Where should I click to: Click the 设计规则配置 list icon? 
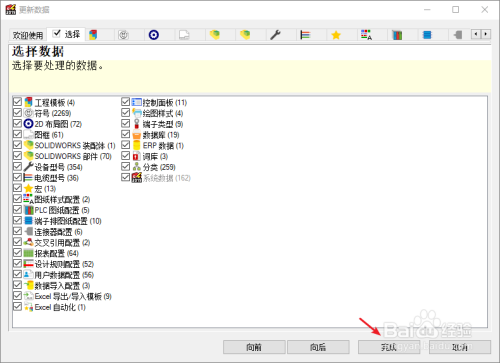point(28,263)
